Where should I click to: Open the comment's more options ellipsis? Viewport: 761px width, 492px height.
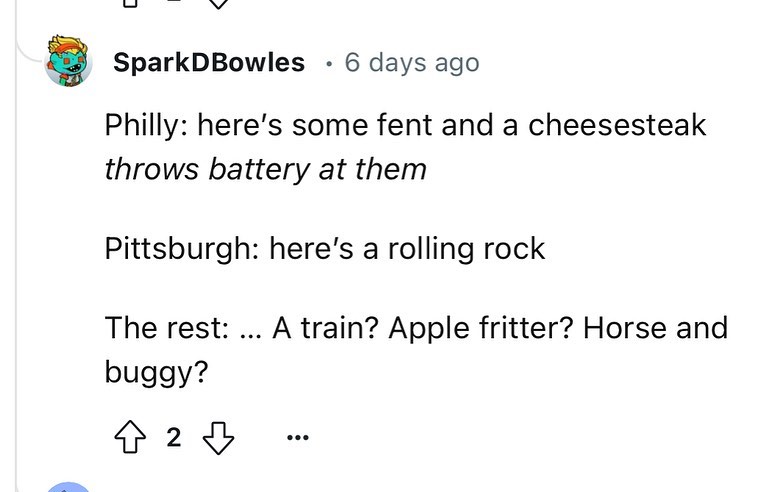[x=298, y=438]
